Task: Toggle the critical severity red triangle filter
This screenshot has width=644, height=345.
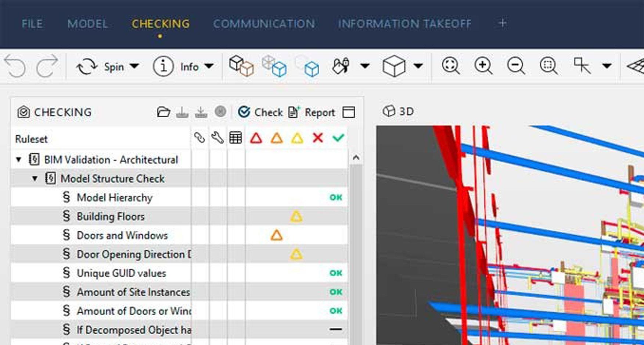Action: point(256,138)
